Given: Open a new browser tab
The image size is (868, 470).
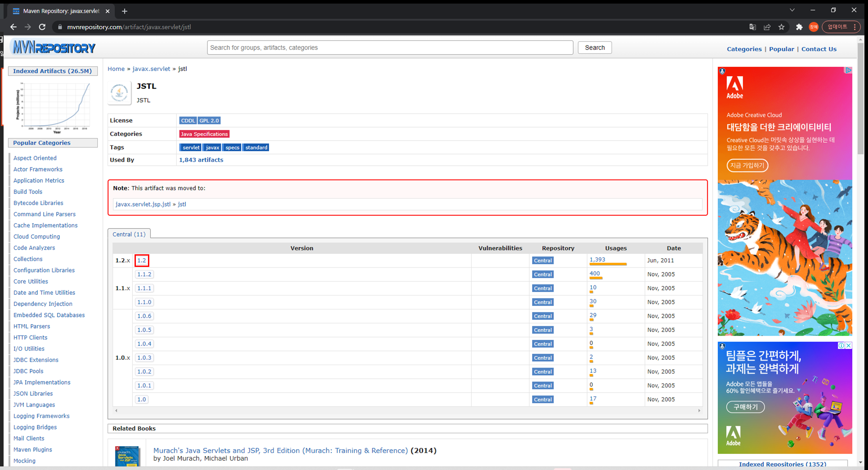Looking at the screenshot, I should click(x=125, y=11).
